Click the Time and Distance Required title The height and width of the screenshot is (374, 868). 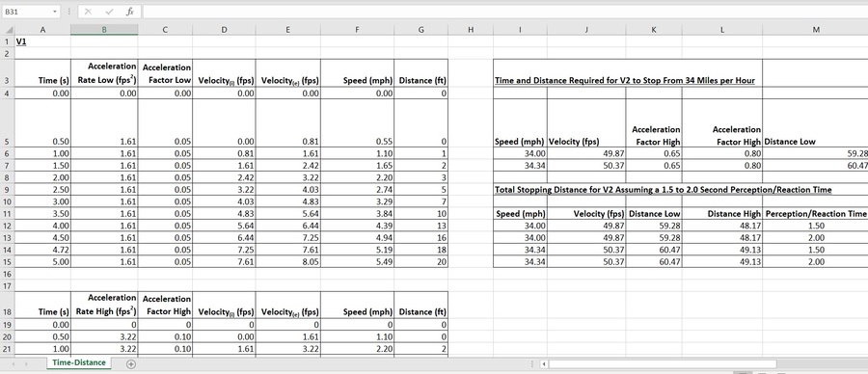pyautogui.click(x=624, y=80)
